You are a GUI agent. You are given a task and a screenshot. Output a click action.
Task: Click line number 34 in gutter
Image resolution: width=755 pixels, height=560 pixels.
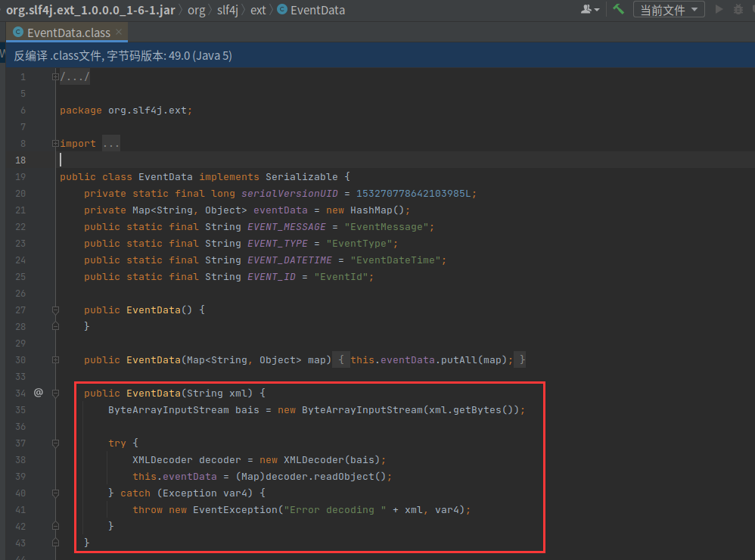[20, 394]
